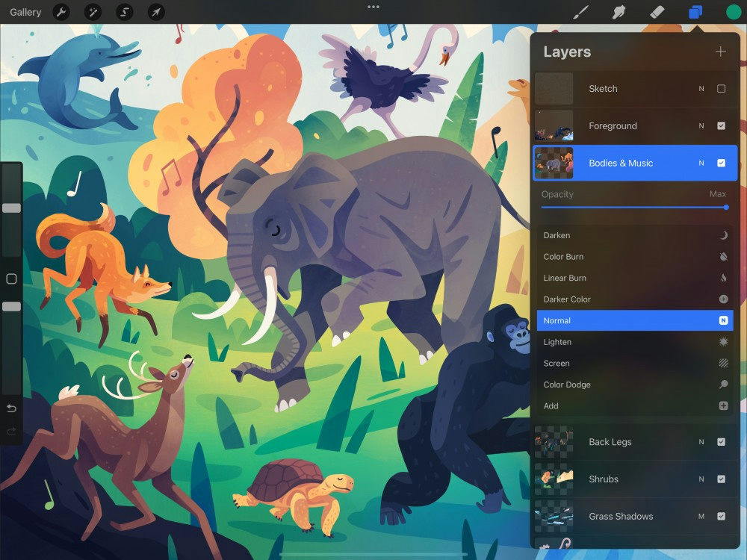Select the Foreground layer name
The height and width of the screenshot is (560, 747).
point(613,125)
